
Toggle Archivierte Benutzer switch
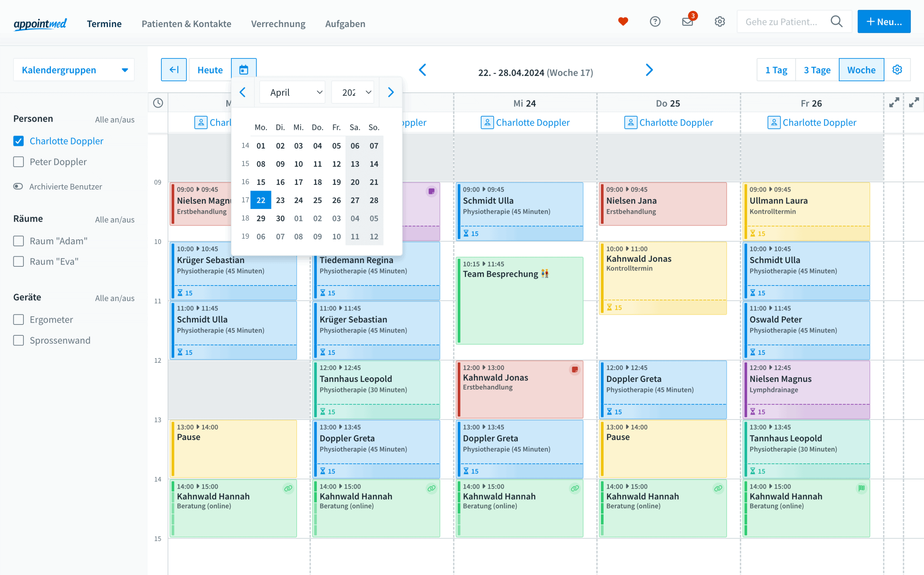[18, 186]
